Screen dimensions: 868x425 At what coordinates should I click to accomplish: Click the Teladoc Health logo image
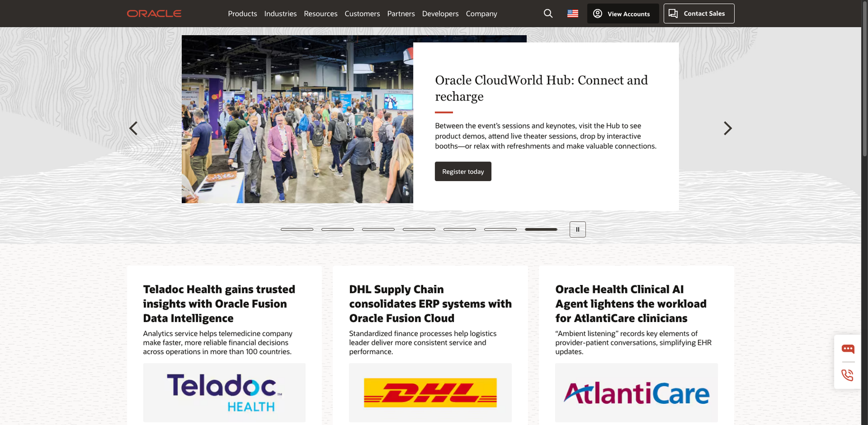(224, 392)
